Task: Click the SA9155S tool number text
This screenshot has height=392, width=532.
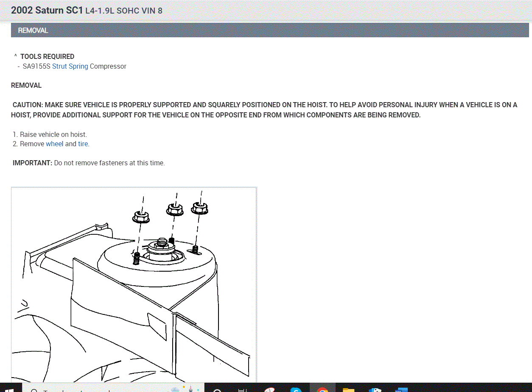Action: [x=36, y=66]
